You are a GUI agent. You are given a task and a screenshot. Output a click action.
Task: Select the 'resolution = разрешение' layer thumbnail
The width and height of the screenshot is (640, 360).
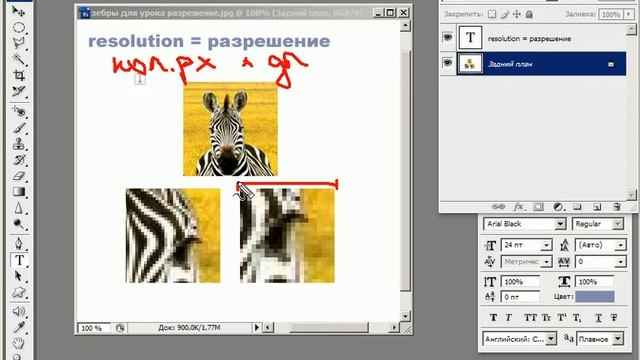point(470,38)
